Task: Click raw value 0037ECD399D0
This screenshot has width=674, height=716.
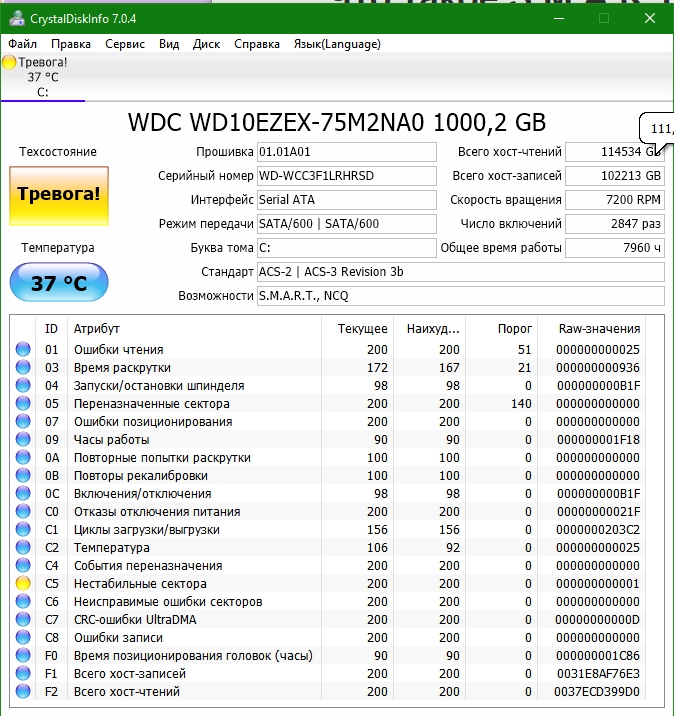Action: pos(597,692)
